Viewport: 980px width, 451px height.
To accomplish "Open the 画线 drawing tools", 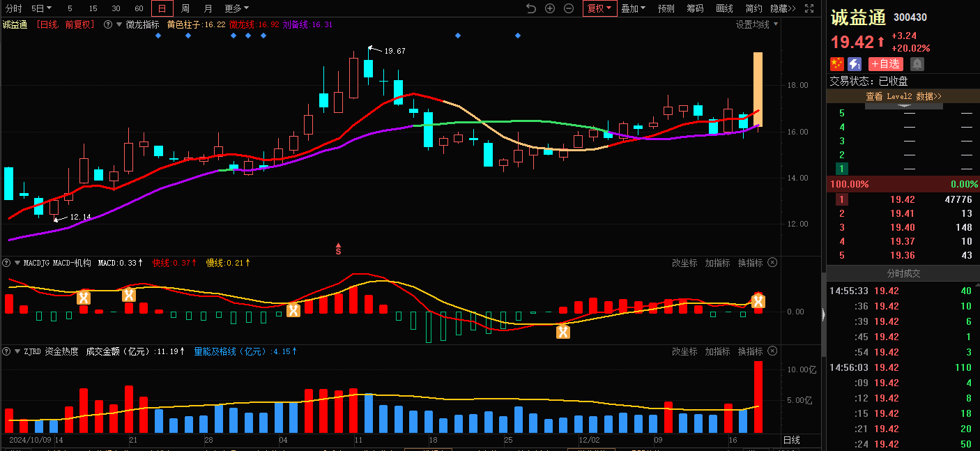I will click(x=724, y=8).
